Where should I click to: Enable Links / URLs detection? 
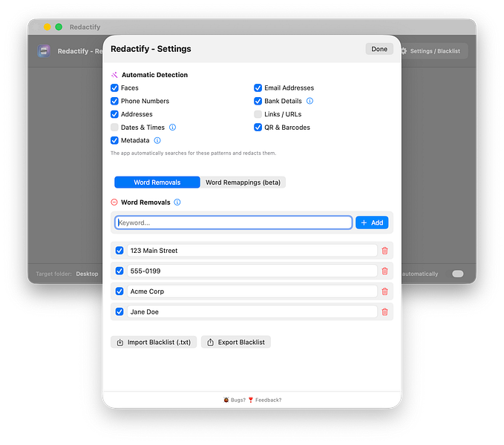pos(258,114)
